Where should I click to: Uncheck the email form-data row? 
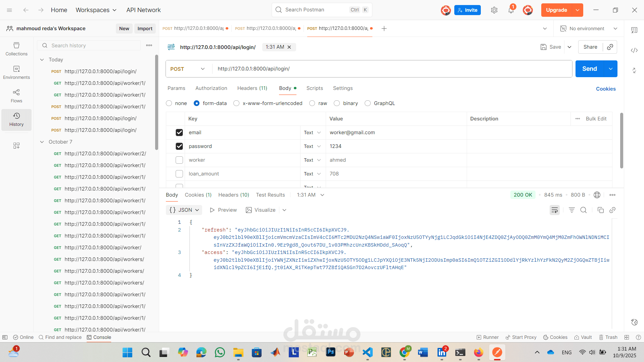pos(179,133)
